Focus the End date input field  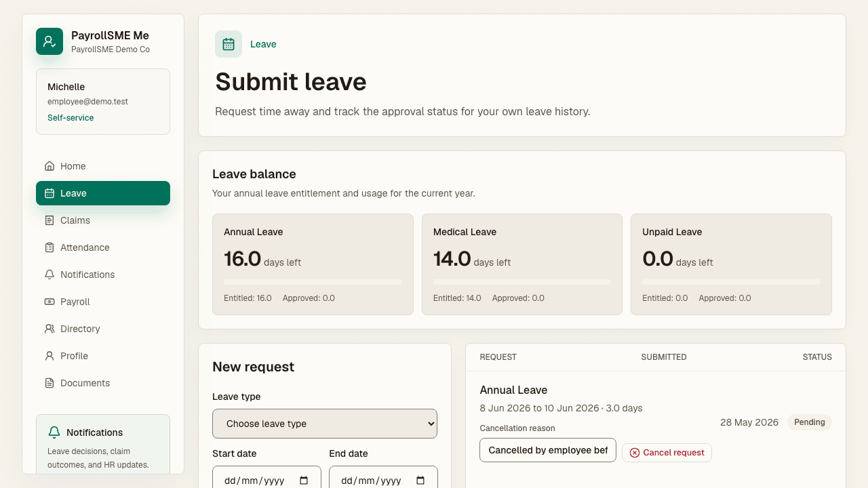pos(383,477)
